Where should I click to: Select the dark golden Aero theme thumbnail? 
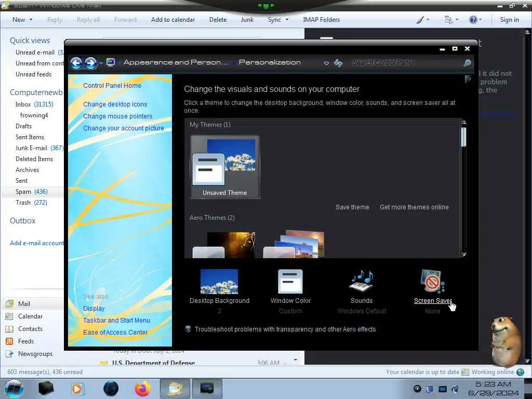tap(224, 244)
